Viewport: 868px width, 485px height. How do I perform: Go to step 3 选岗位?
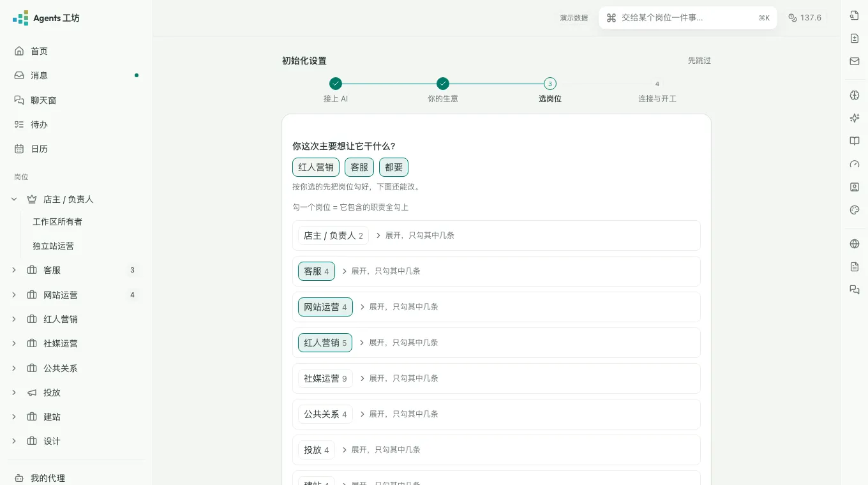(550, 91)
